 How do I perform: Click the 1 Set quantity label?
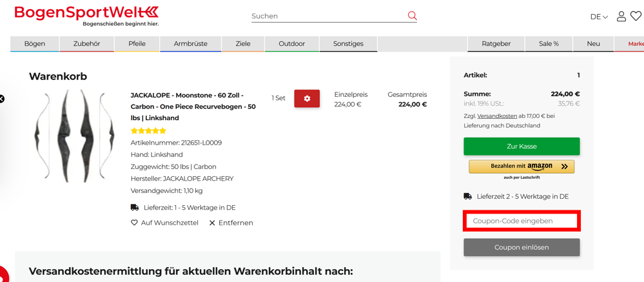[278, 98]
